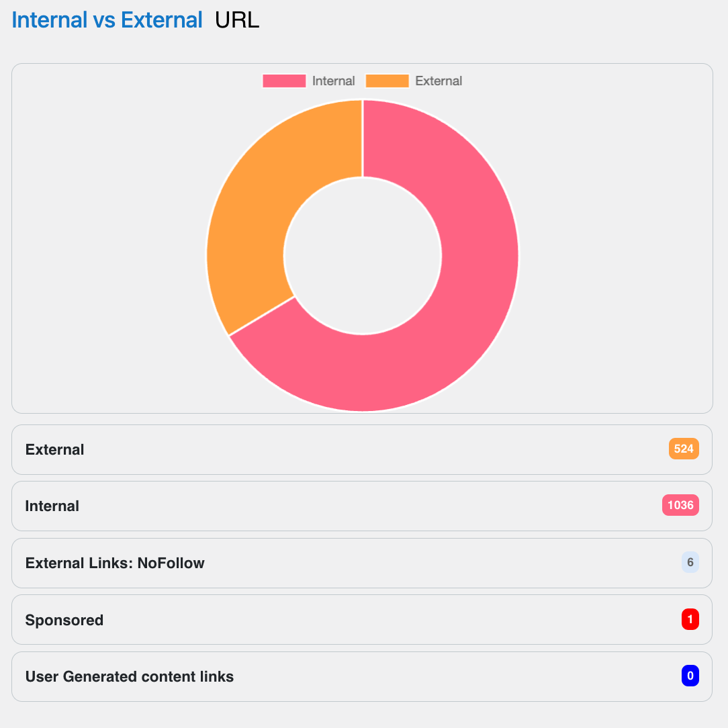
Task: Click the Internal vs External heading link
Action: pyautogui.click(x=107, y=20)
